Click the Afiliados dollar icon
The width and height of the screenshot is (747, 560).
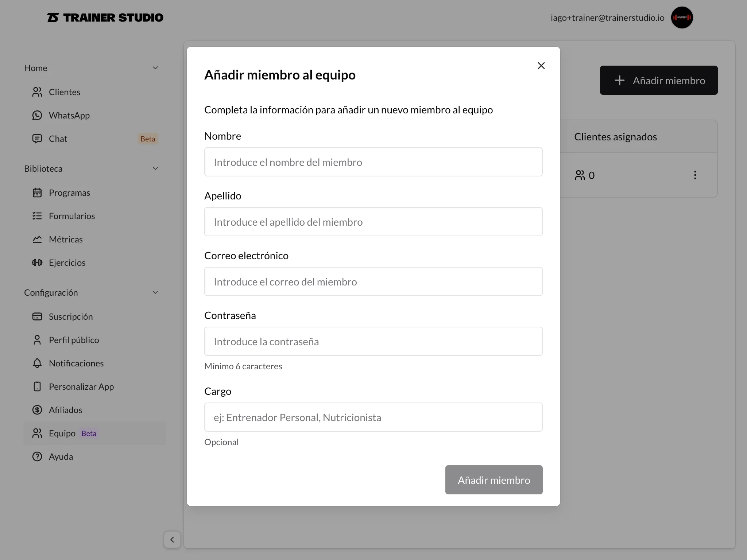[x=37, y=410]
